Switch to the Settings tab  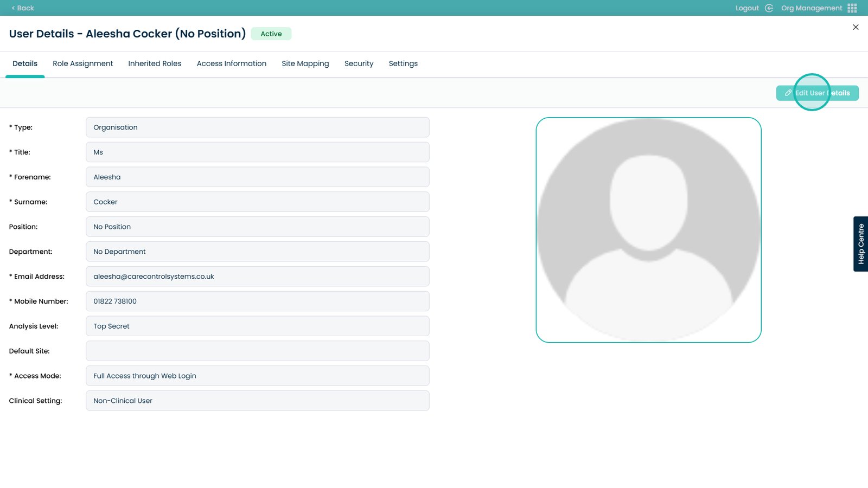(403, 63)
